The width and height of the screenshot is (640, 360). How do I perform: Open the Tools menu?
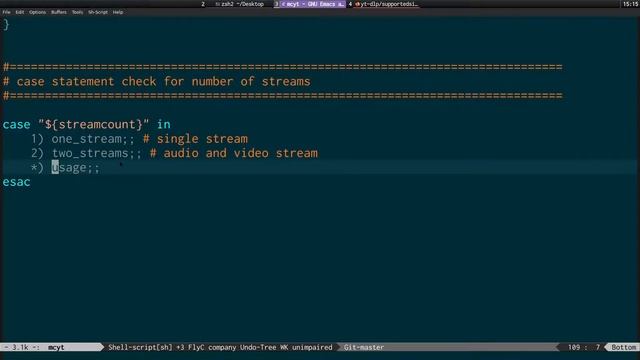click(x=78, y=12)
